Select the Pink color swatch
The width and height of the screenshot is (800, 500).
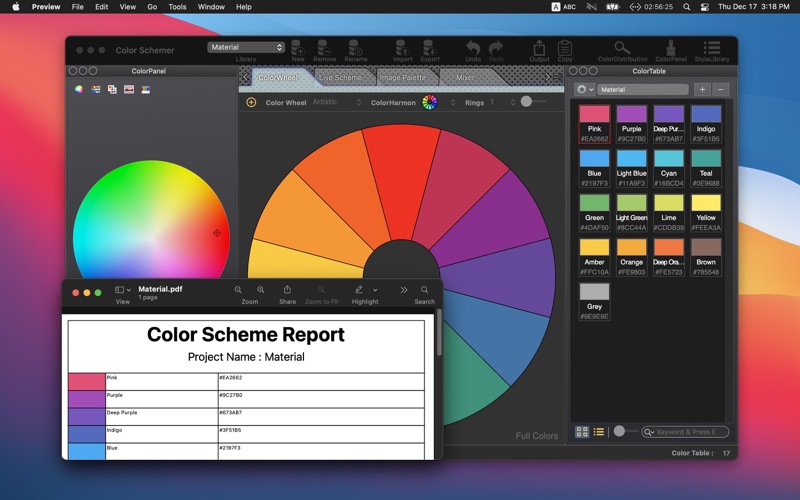(x=594, y=124)
